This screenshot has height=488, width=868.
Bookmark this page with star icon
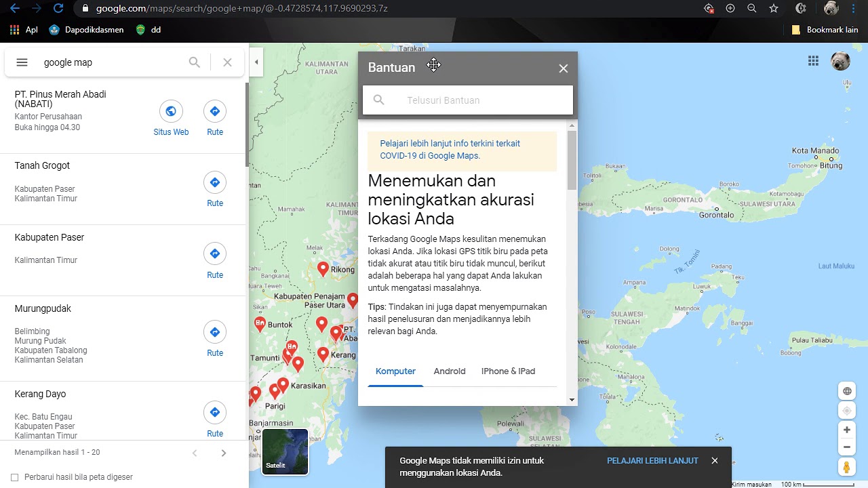coord(774,8)
